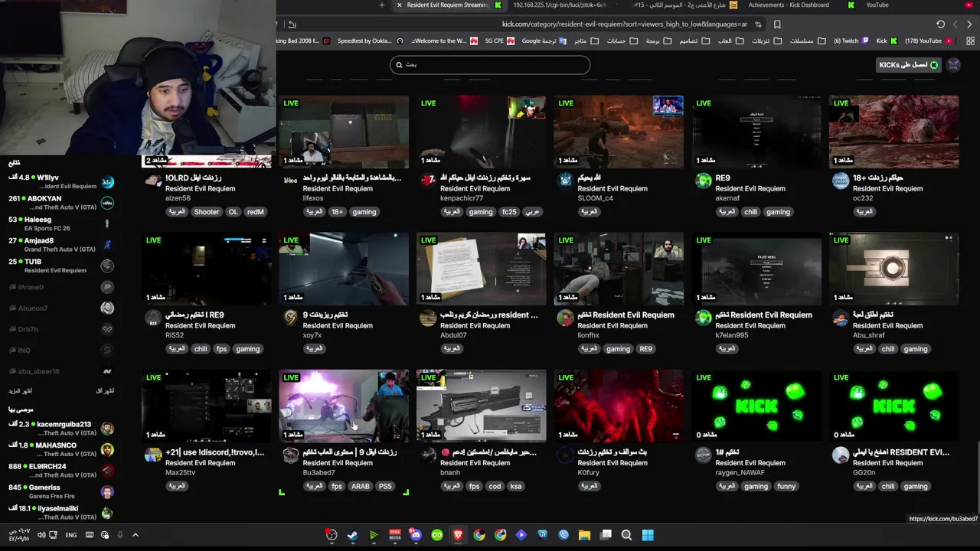Open offline channel abu_abeer16
Viewport: 980px width, 551px height.
(61, 371)
